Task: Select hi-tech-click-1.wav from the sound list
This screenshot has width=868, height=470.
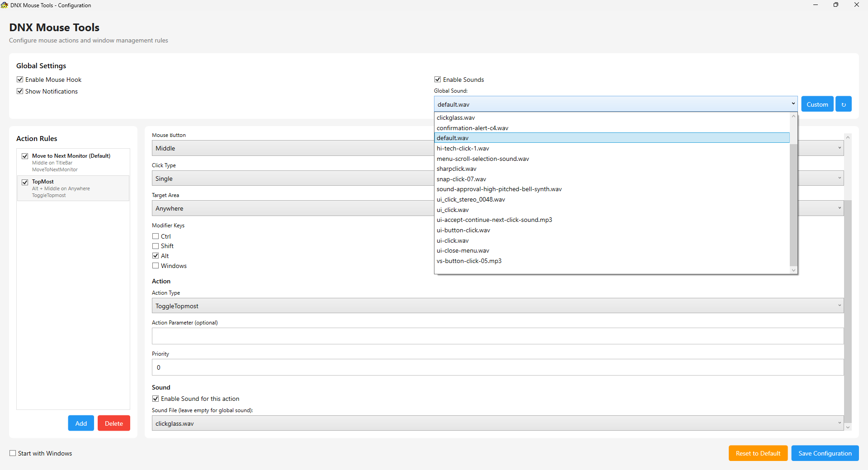Action: pyautogui.click(x=463, y=148)
